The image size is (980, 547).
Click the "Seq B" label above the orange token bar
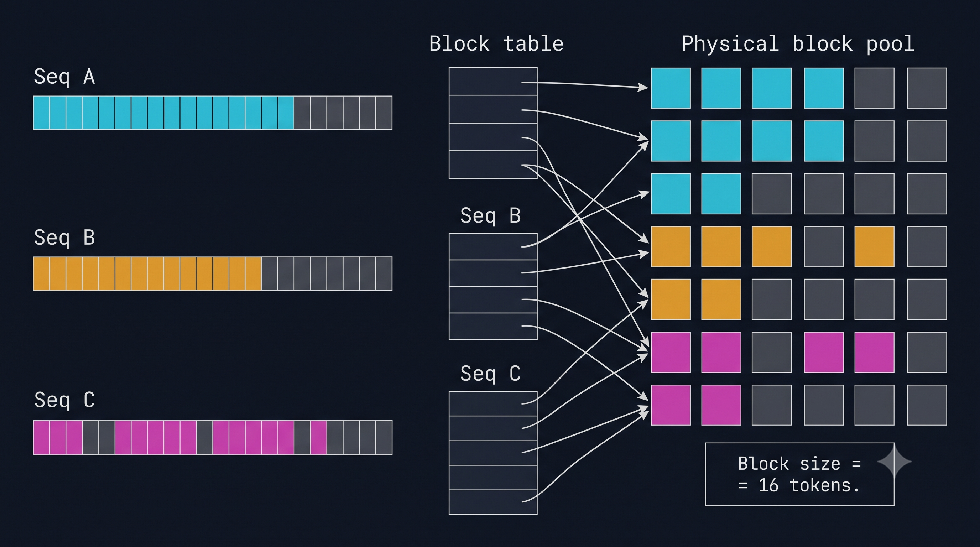click(x=64, y=238)
